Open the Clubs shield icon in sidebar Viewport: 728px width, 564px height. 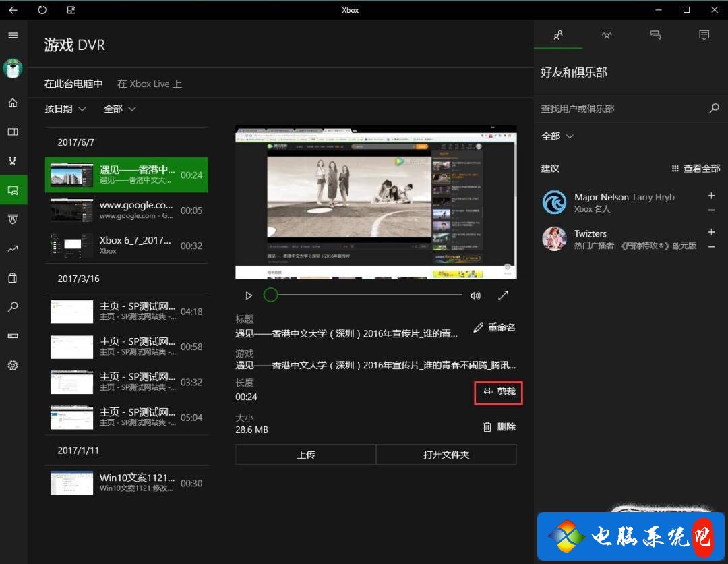tap(13, 219)
